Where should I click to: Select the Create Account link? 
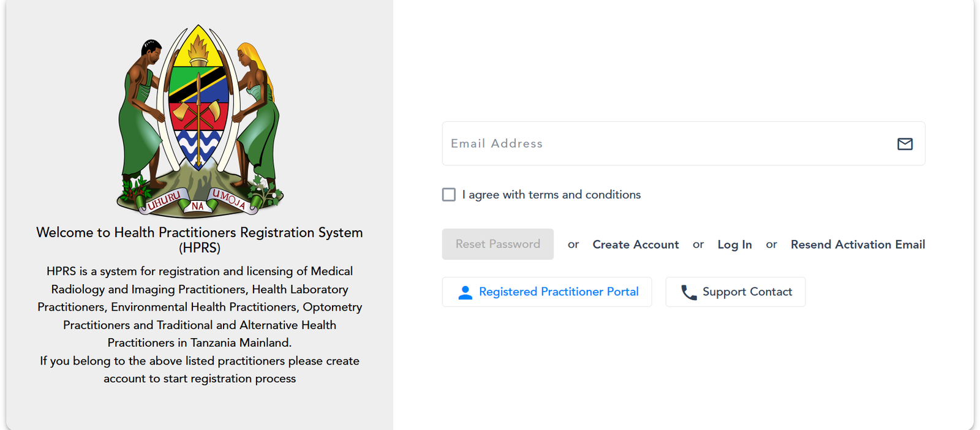(635, 244)
